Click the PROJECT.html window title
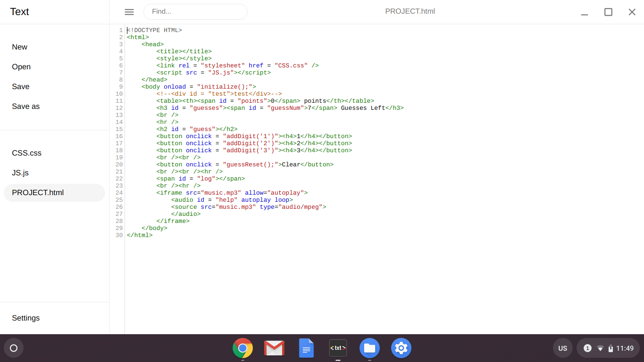The width and height of the screenshot is (644, 362). point(410,11)
